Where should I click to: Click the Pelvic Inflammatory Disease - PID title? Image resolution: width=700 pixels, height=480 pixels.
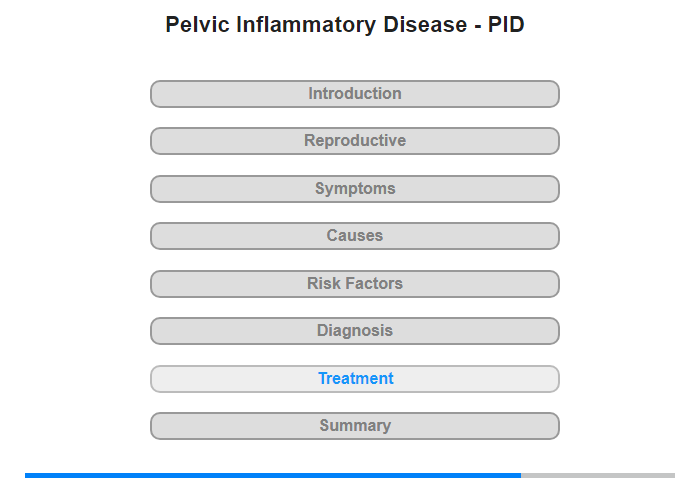pos(345,25)
